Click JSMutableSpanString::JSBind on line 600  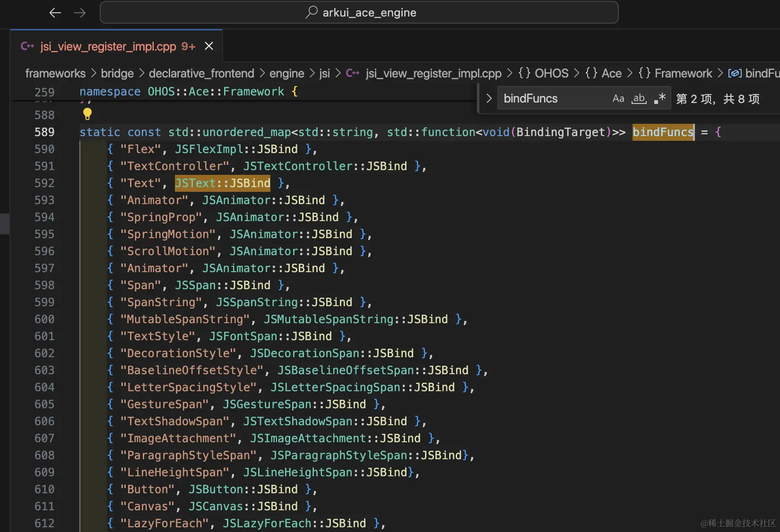click(356, 319)
